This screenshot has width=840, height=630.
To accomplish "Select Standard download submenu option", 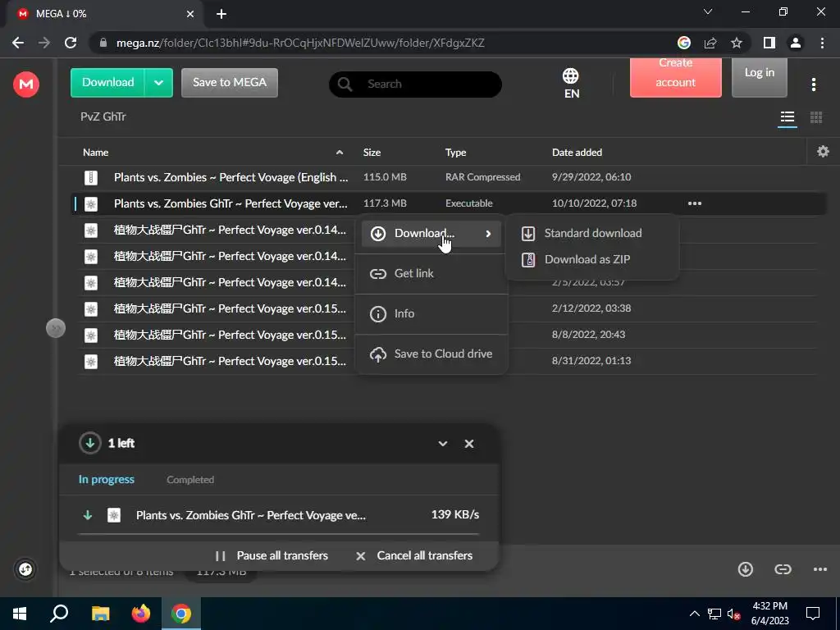I will click(x=592, y=233).
